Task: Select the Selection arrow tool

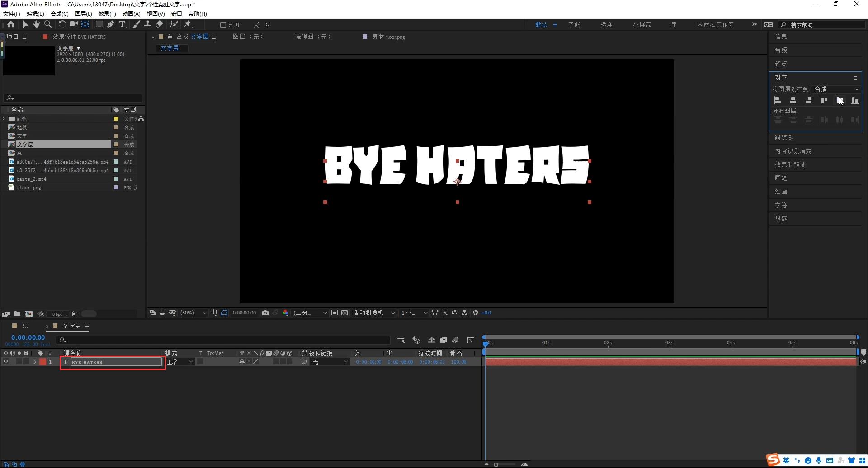Action: (25, 24)
